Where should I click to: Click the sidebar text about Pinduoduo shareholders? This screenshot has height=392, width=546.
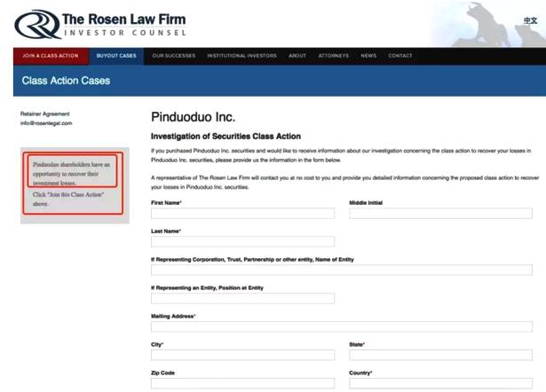72,174
